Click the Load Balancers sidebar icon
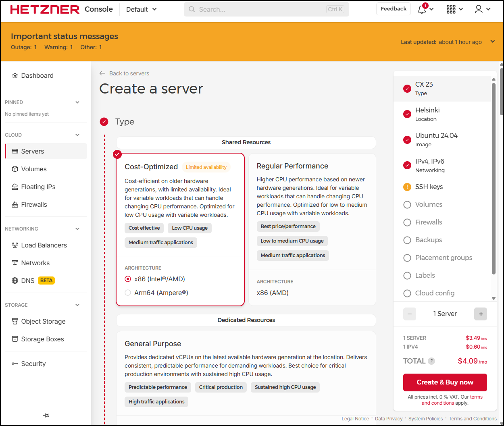 point(15,245)
